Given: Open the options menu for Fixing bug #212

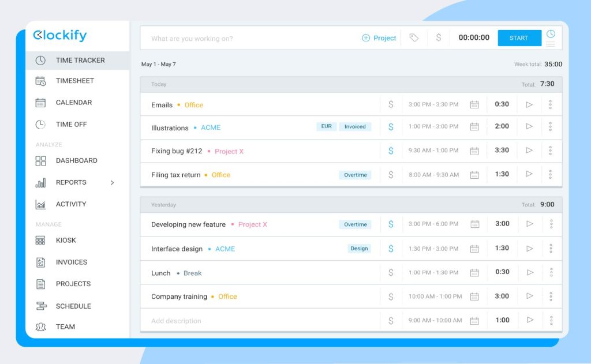Looking at the screenshot, I should tap(550, 150).
